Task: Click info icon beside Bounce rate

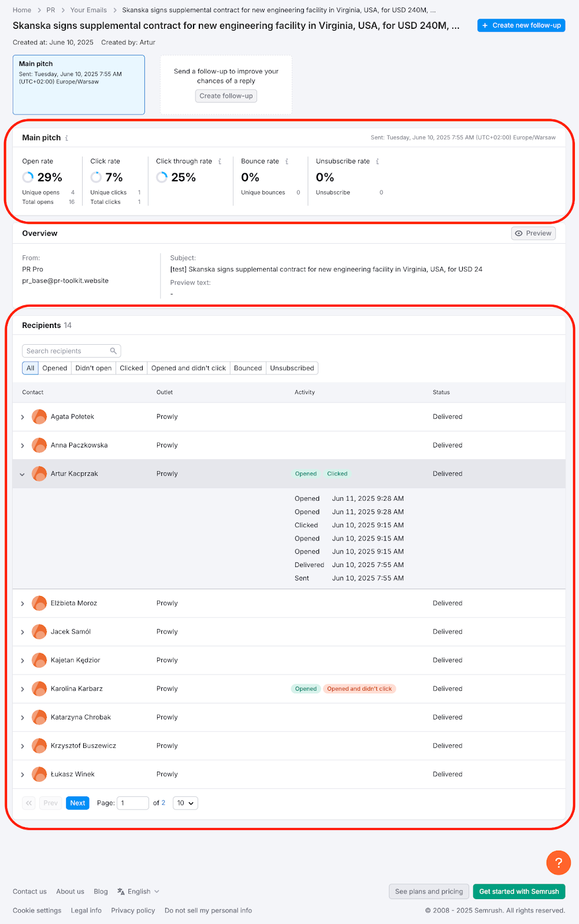Action: click(x=287, y=162)
